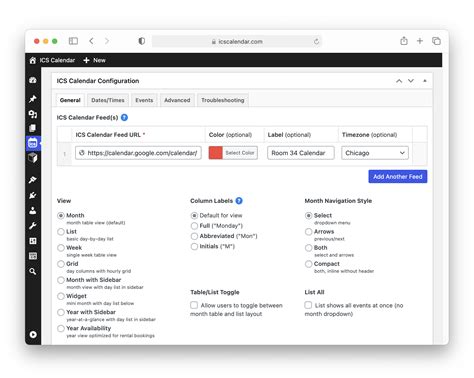Open Safari privacy shield icon
Viewport: 474px width, 378px height.
click(142, 41)
